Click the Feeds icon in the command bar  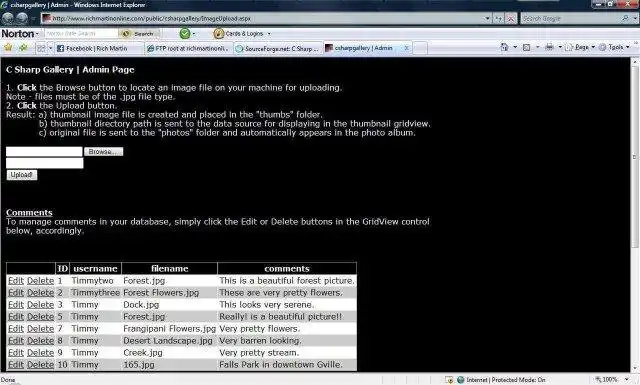527,48
